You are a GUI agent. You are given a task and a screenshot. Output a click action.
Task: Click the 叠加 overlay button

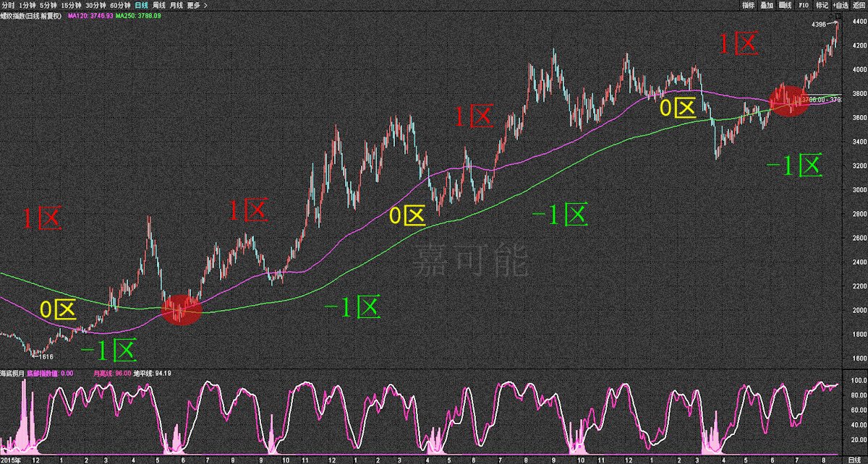click(x=767, y=4)
